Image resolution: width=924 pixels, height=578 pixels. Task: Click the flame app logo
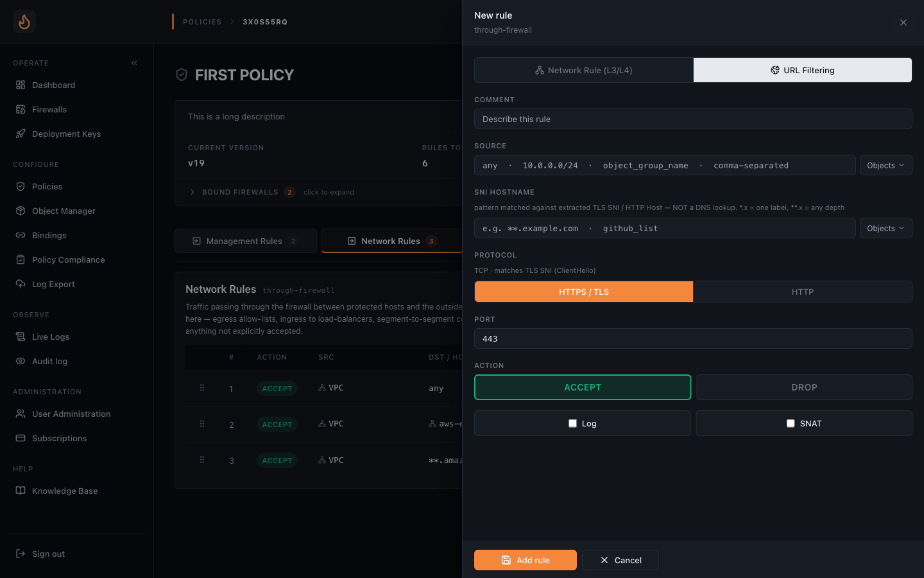tap(24, 22)
